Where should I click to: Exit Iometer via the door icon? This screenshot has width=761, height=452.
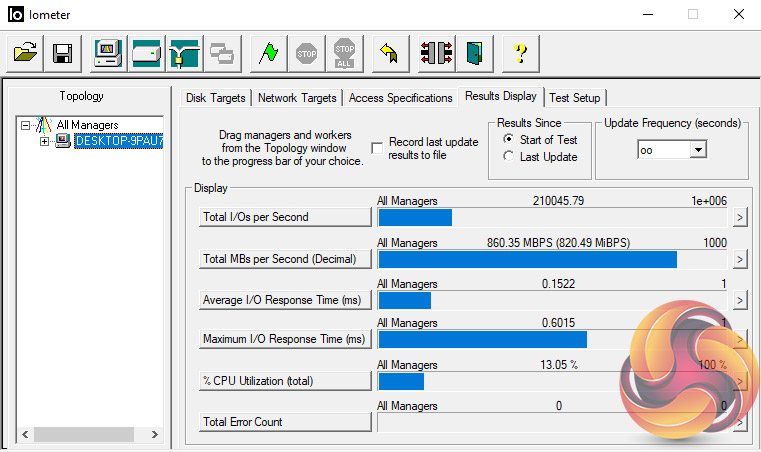click(474, 53)
